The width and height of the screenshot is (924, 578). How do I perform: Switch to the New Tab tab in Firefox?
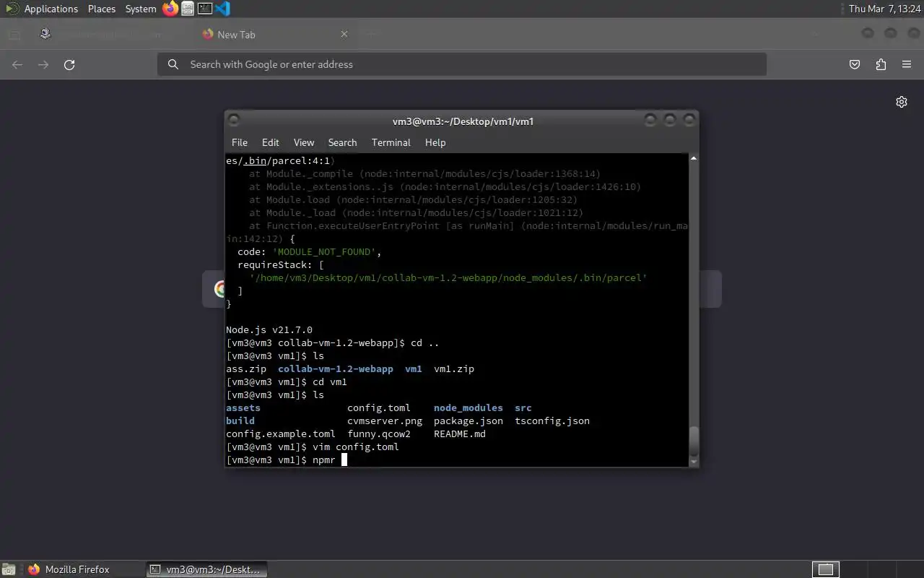pos(274,34)
